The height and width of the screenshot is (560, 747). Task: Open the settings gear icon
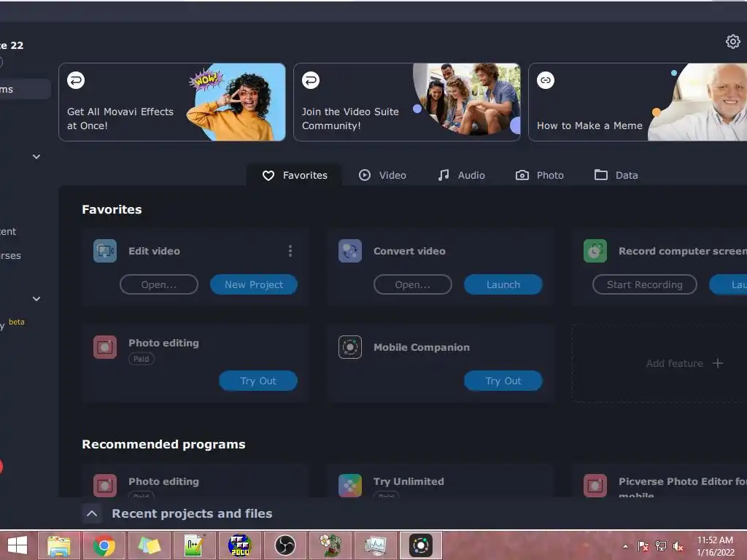732,42
